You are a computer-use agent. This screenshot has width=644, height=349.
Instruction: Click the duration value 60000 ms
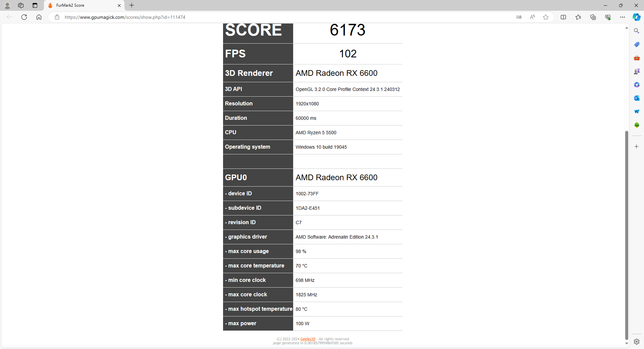pyautogui.click(x=306, y=118)
